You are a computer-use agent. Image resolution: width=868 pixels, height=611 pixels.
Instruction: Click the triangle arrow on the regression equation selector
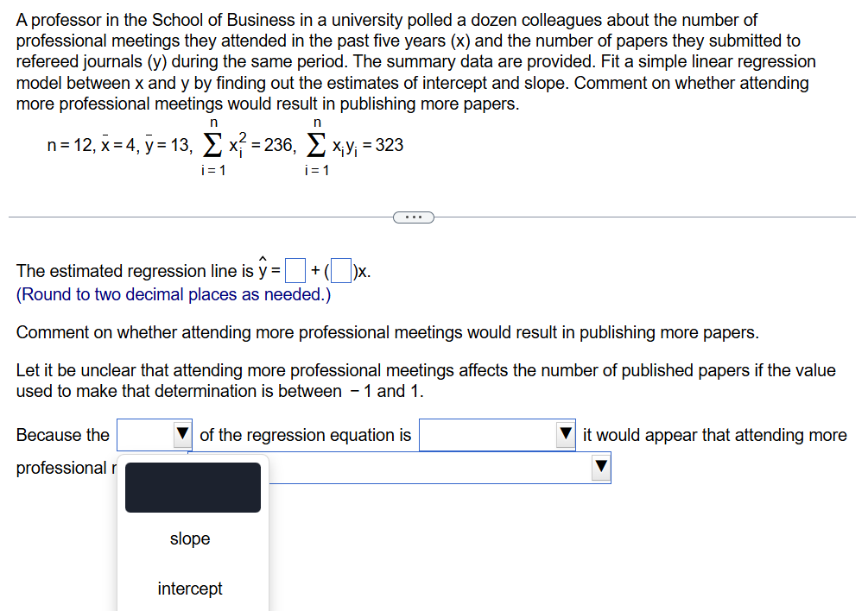pos(567,434)
